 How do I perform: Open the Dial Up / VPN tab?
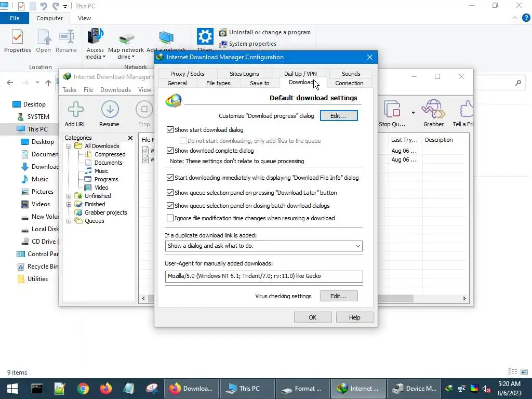coord(300,74)
